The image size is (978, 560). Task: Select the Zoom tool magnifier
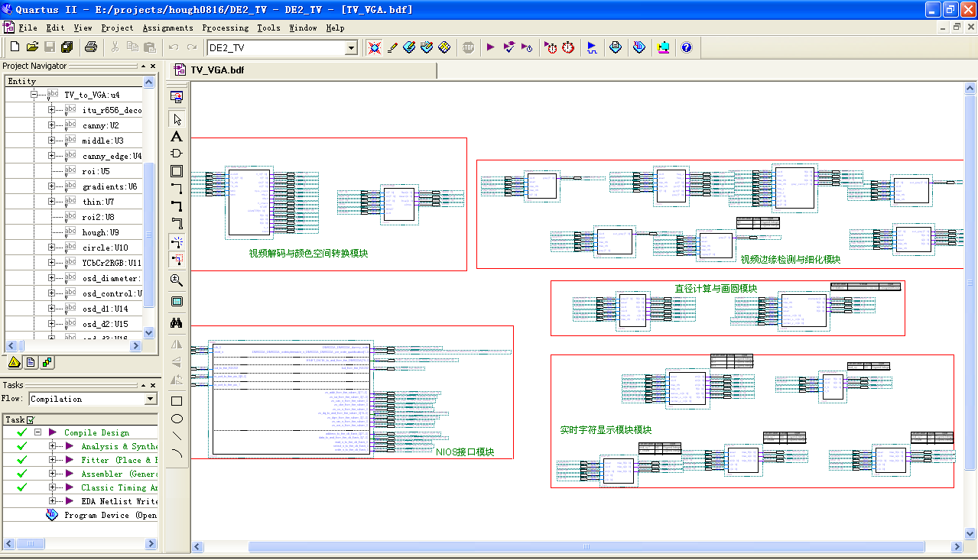tap(177, 280)
